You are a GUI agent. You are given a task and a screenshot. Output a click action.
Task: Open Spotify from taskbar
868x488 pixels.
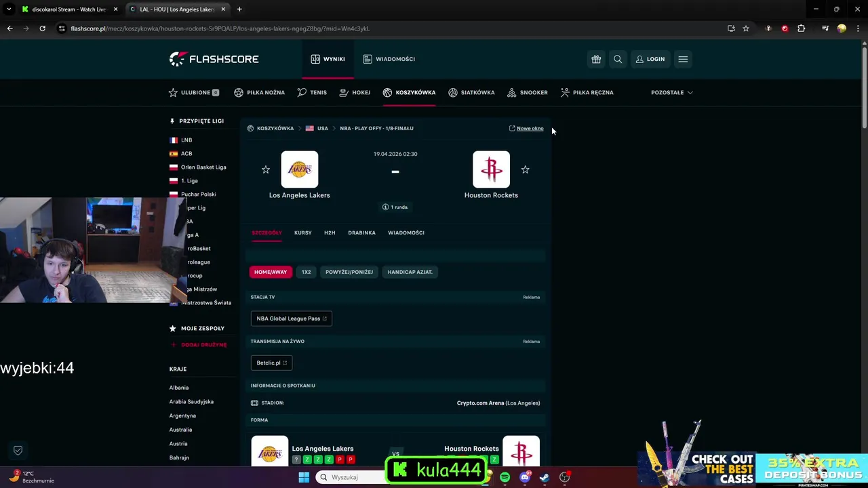point(505,477)
